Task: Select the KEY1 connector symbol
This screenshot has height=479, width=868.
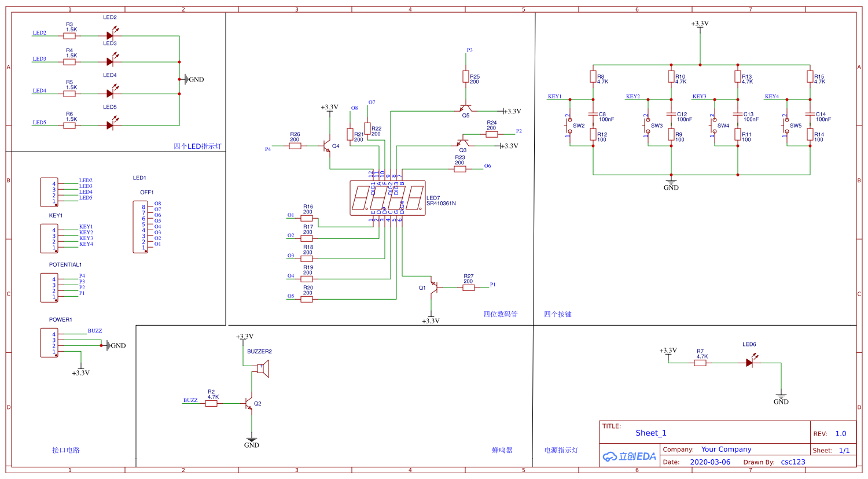Action: click(x=49, y=238)
